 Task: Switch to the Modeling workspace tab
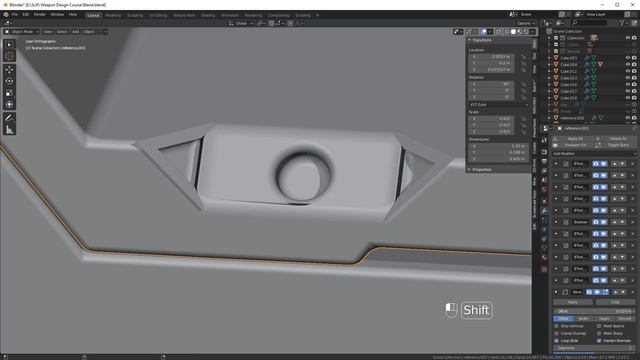click(113, 15)
